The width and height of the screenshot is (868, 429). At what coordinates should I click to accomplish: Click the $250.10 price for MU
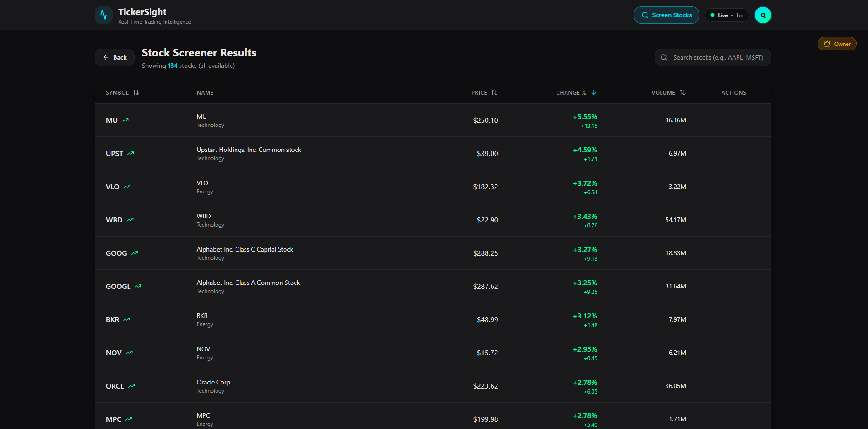coord(486,120)
